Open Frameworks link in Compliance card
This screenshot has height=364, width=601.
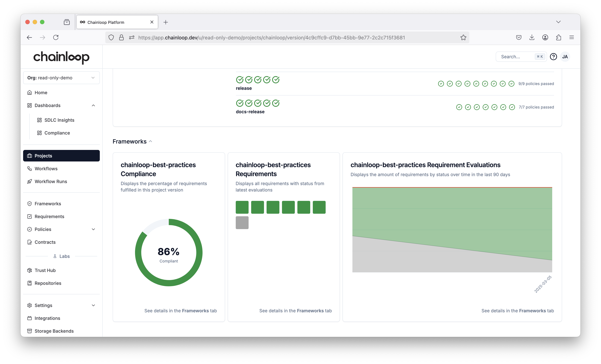[195, 311]
